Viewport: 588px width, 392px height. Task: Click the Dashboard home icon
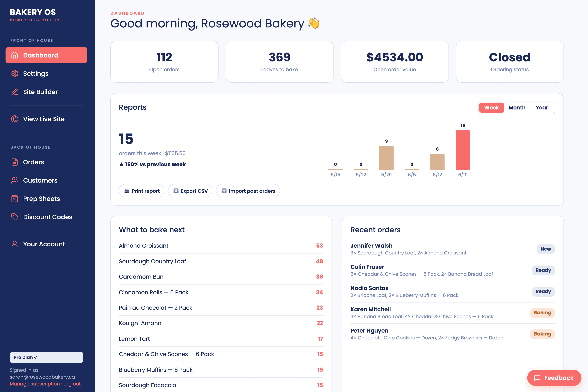15,55
